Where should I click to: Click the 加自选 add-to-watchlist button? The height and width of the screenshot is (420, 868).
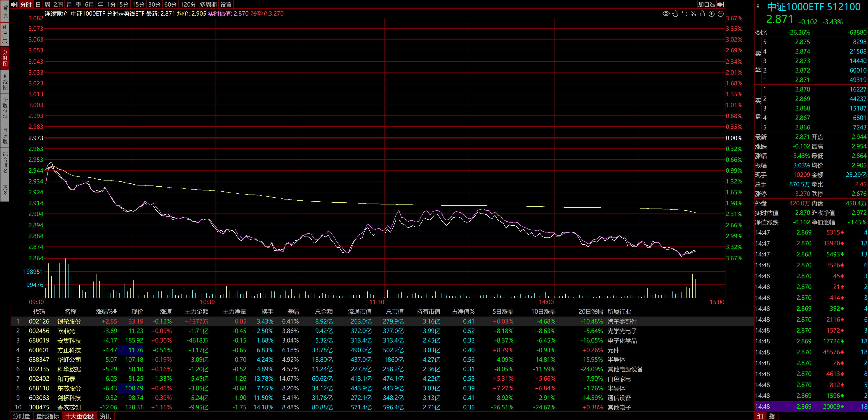pos(706,4)
